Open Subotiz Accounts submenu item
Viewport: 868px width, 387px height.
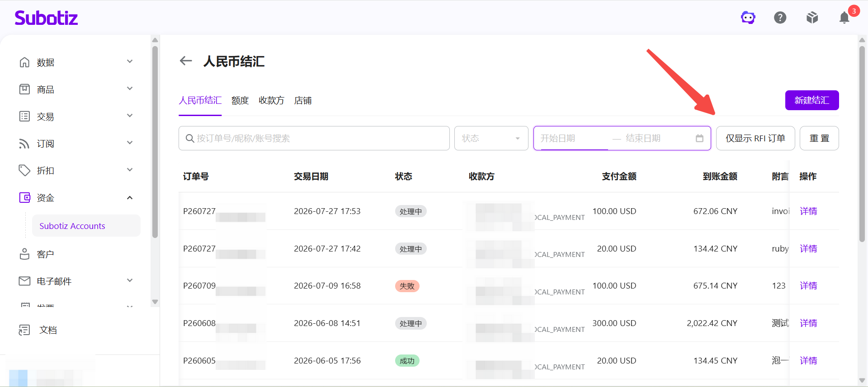tap(86, 226)
